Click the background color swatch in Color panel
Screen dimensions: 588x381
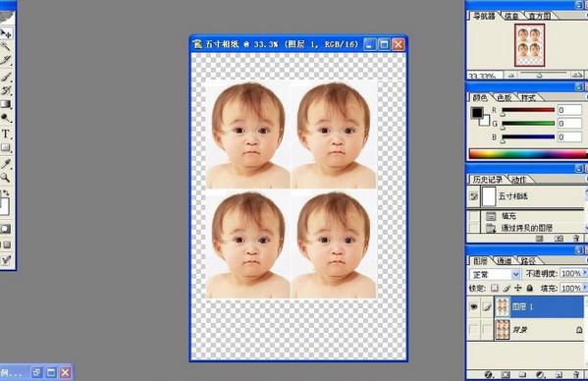[x=485, y=121]
